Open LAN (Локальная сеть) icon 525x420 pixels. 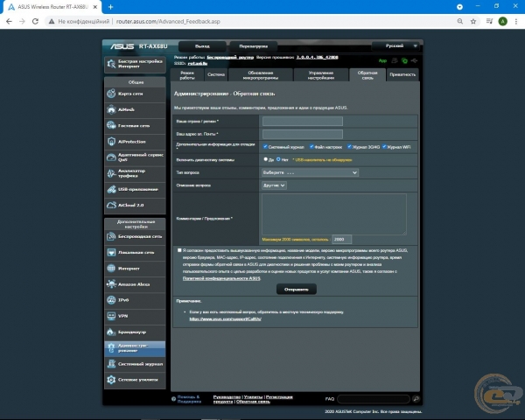click(x=111, y=252)
